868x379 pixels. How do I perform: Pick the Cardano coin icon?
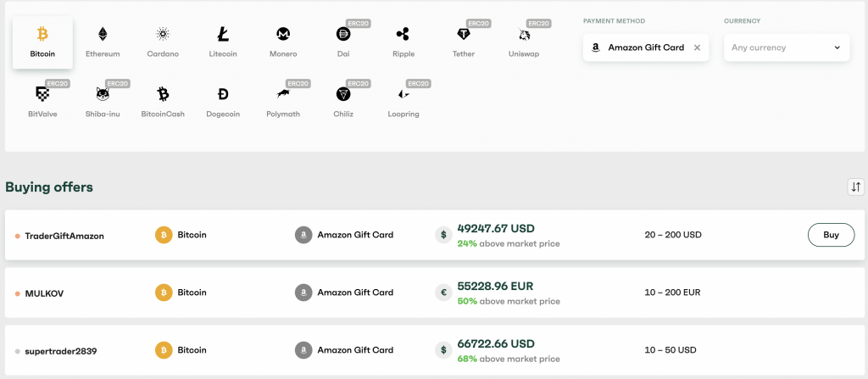(x=163, y=35)
